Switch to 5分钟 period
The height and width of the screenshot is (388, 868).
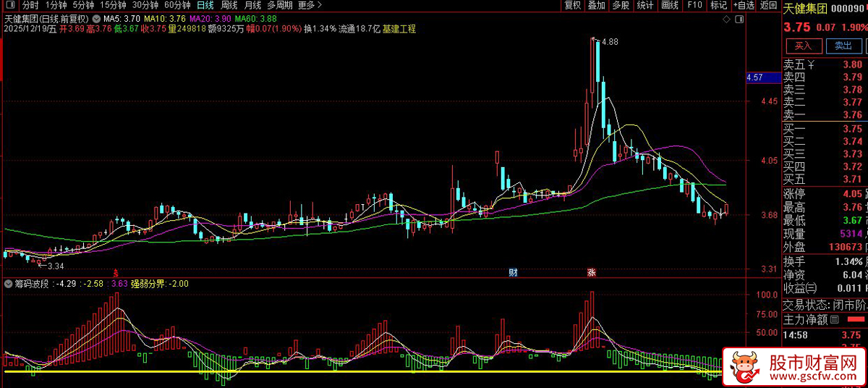point(83,5)
